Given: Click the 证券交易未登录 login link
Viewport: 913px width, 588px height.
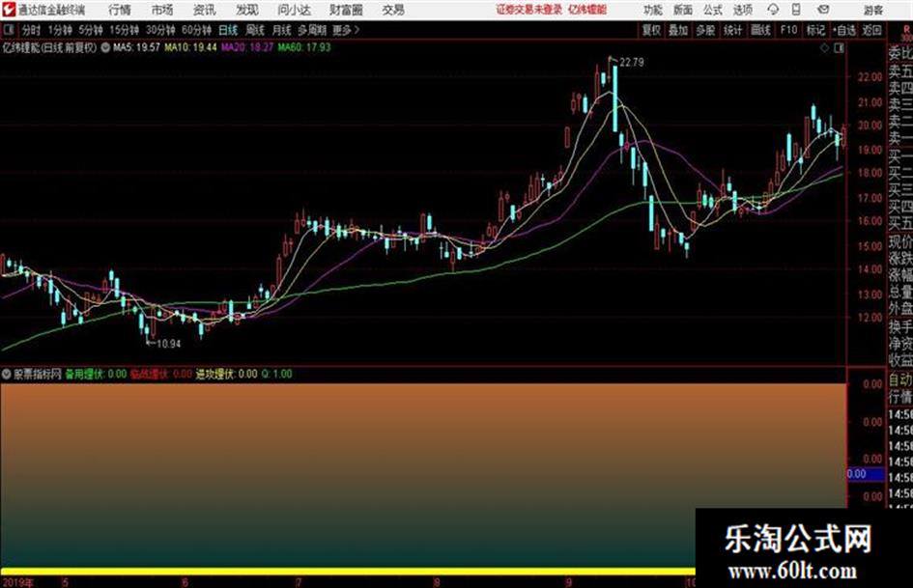Looking at the screenshot, I should (529, 10).
